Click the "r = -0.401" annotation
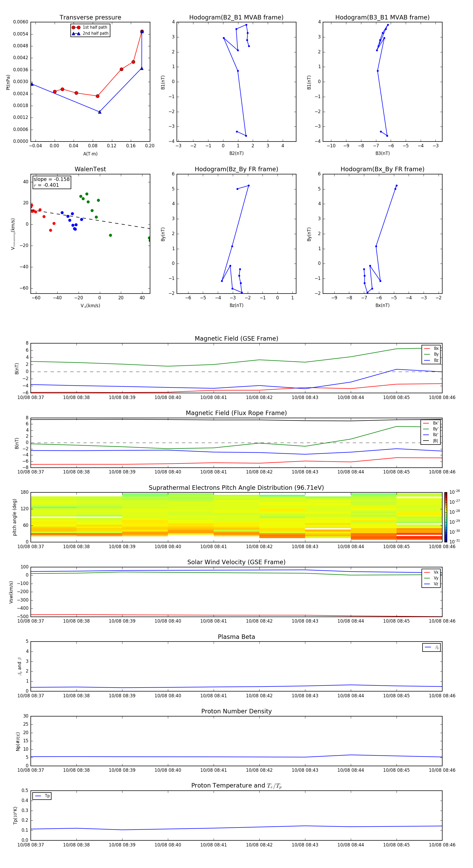 click(46, 185)
